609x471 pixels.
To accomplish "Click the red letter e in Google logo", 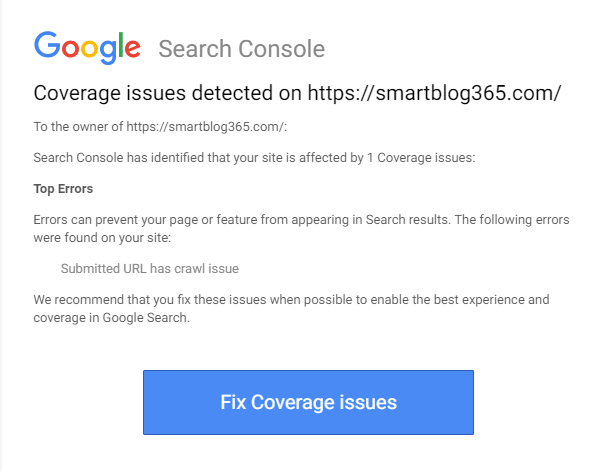I will tap(133, 48).
